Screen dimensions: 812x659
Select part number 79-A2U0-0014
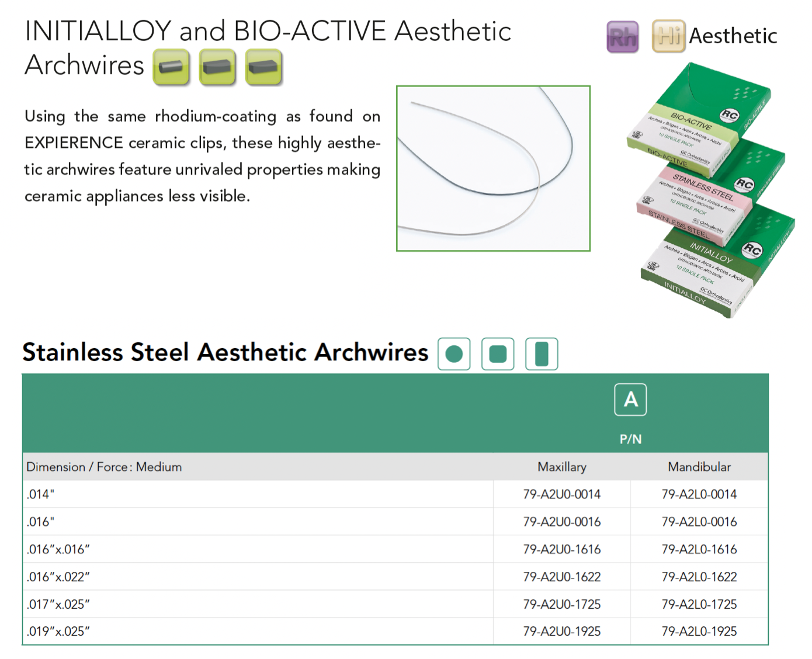click(561, 494)
